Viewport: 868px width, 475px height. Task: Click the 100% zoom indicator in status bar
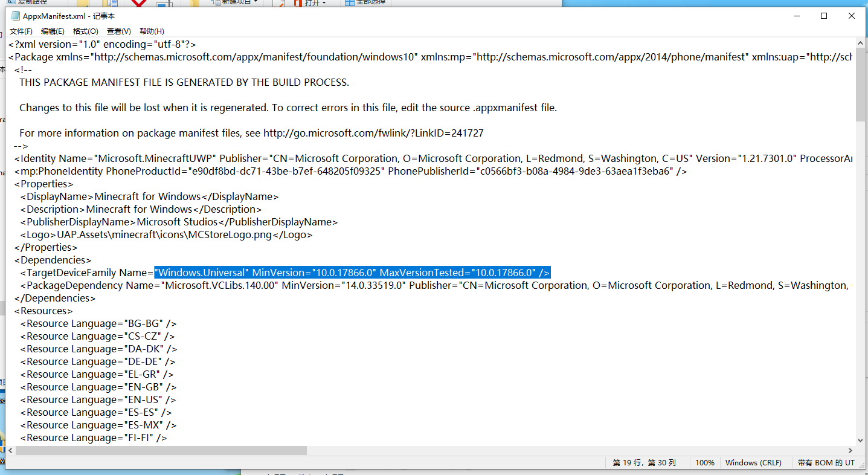pyautogui.click(x=704, y=463)
